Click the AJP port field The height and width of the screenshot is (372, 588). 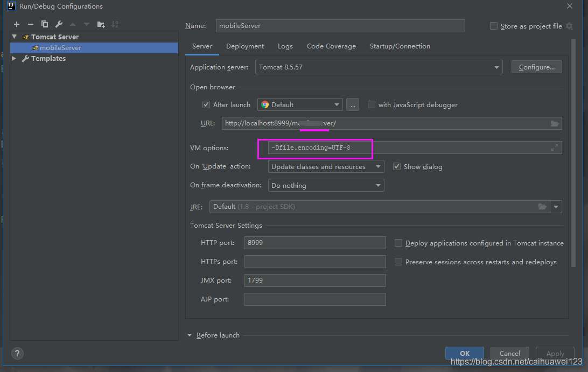point(315,299)
